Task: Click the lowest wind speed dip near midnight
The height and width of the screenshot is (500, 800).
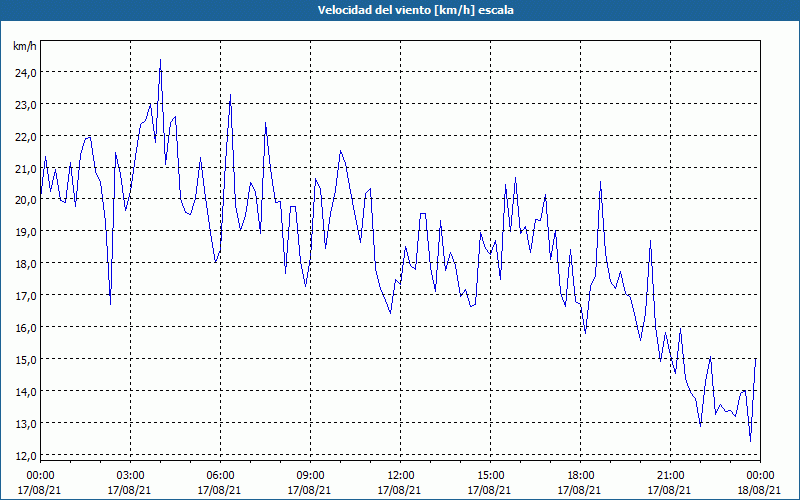Action: point(750,440)
